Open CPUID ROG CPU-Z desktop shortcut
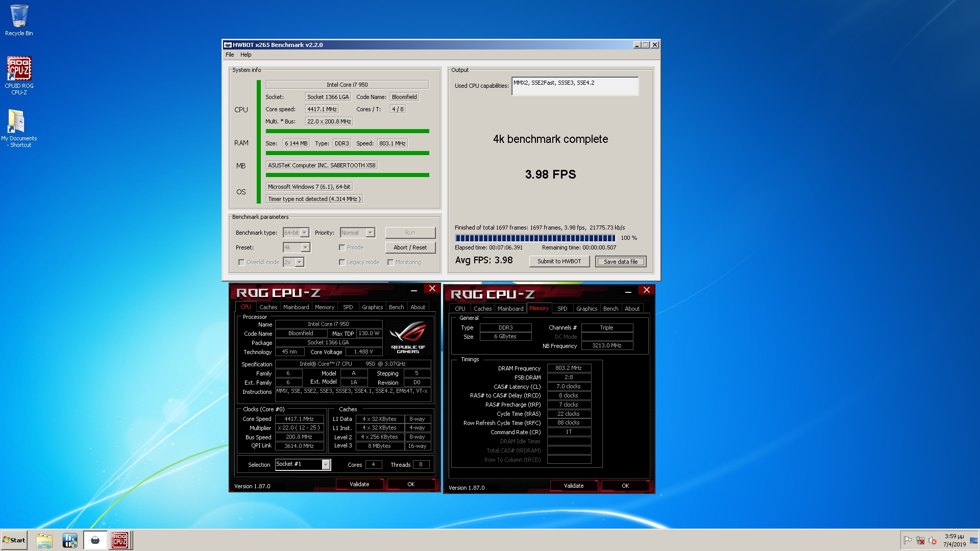The width and height of the screenshot is (980, 551). (19, 75)
